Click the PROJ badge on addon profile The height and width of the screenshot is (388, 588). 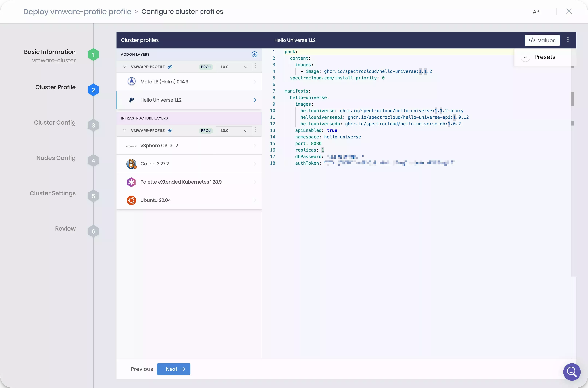click(206, 67)
